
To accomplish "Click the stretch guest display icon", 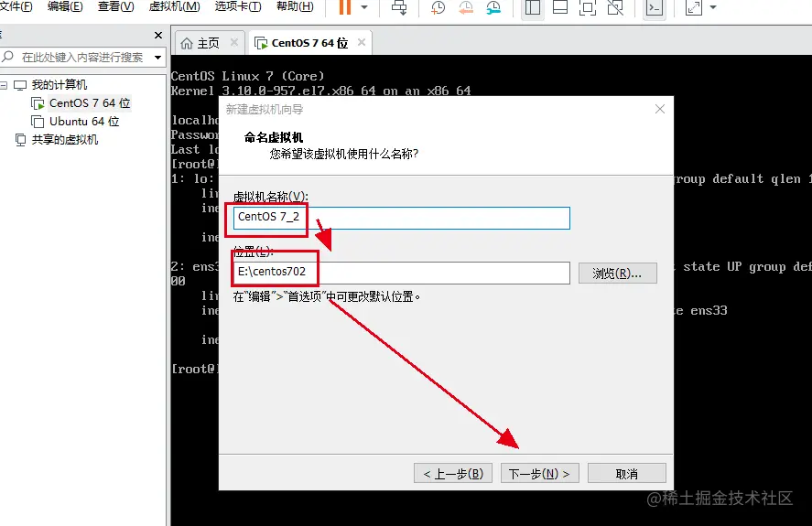I will (x=693, y=7).
